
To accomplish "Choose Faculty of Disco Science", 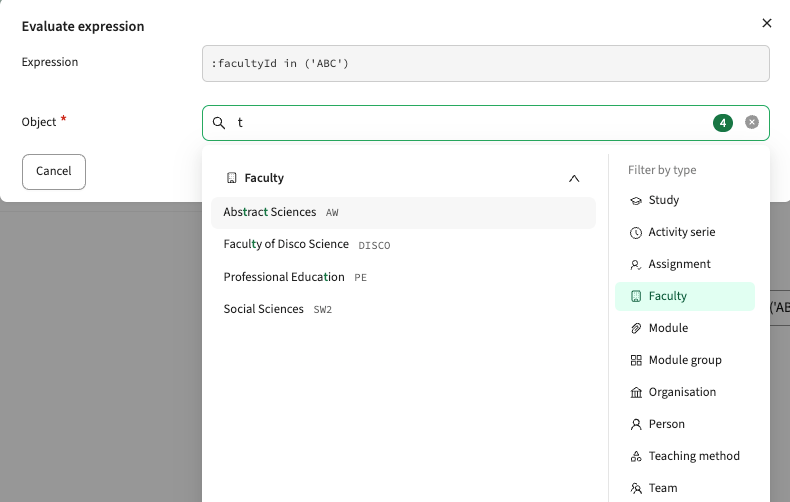I will (x=403, y=244).
